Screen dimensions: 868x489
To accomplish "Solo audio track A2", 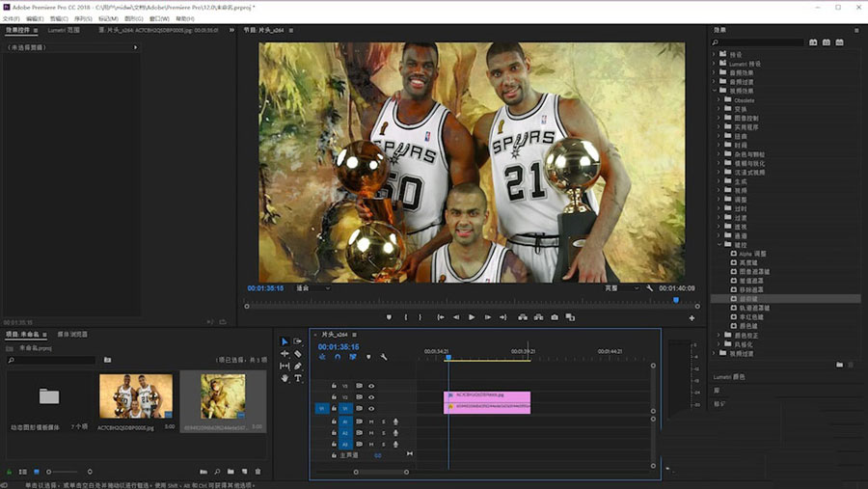I will 383,433.
